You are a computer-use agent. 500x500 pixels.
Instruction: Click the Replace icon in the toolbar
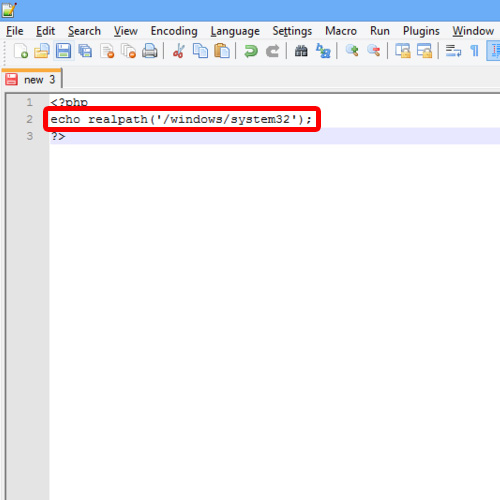click(323, 51)
